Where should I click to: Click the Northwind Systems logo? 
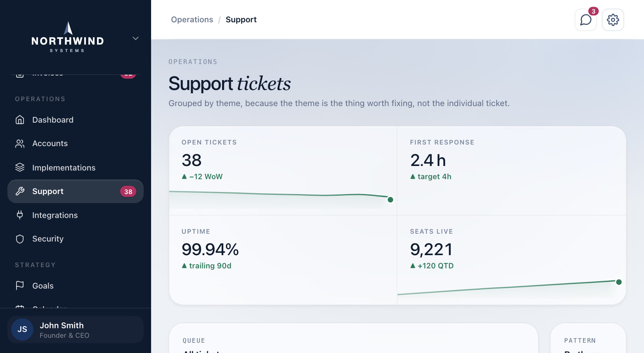(68, 37)
